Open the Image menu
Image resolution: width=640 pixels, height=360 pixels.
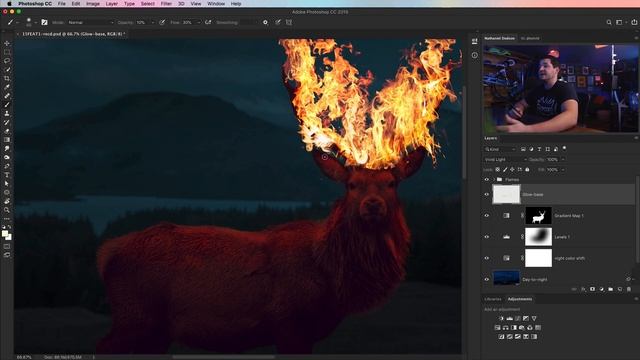(x=93, y=4)
